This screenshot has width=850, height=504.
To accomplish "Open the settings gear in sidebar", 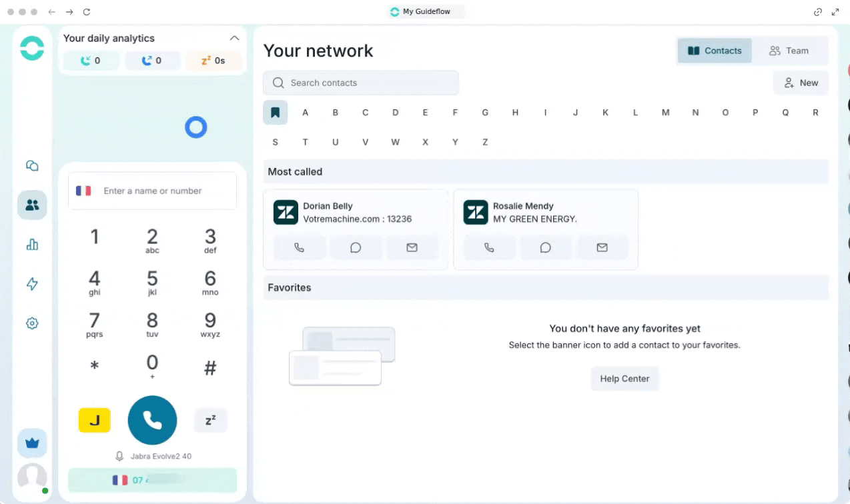I will click(32, 323).
